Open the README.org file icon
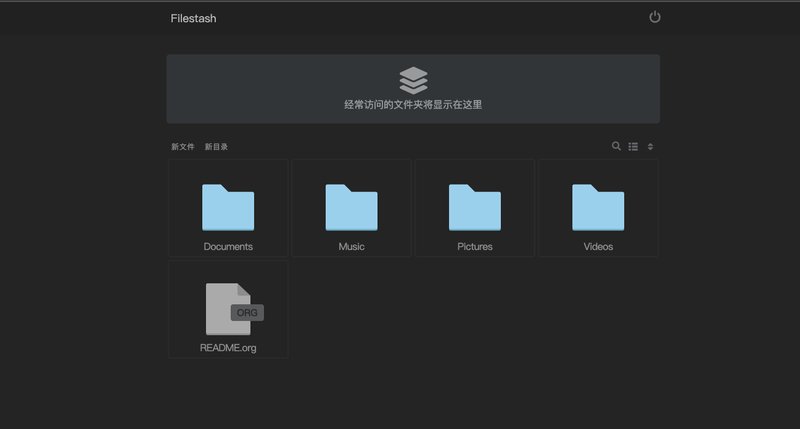 (228, 309)
